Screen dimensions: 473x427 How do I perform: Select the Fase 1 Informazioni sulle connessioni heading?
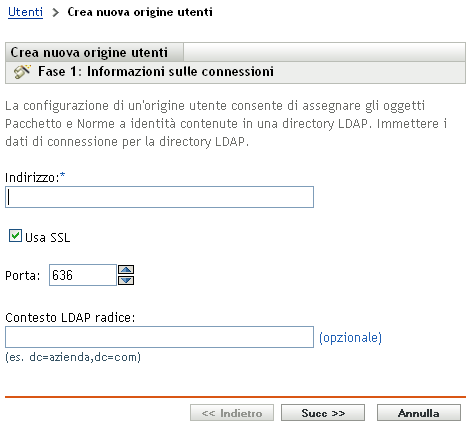click(x=156, y=71)
